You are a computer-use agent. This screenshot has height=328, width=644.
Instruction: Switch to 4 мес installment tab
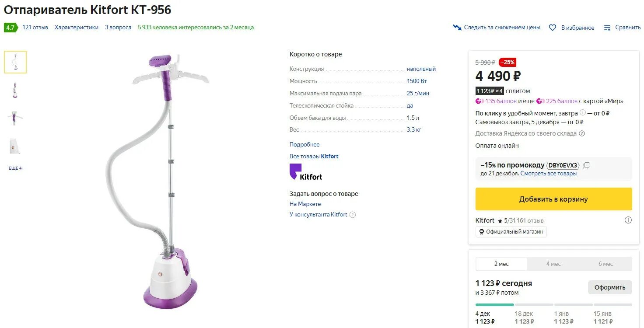click(x=553, y=264)
